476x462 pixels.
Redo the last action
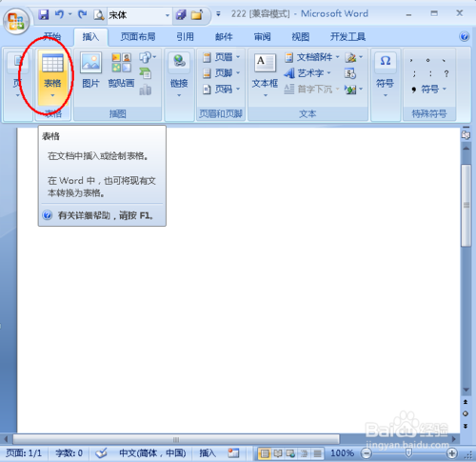pyautogui.click(x=83, y=14)
